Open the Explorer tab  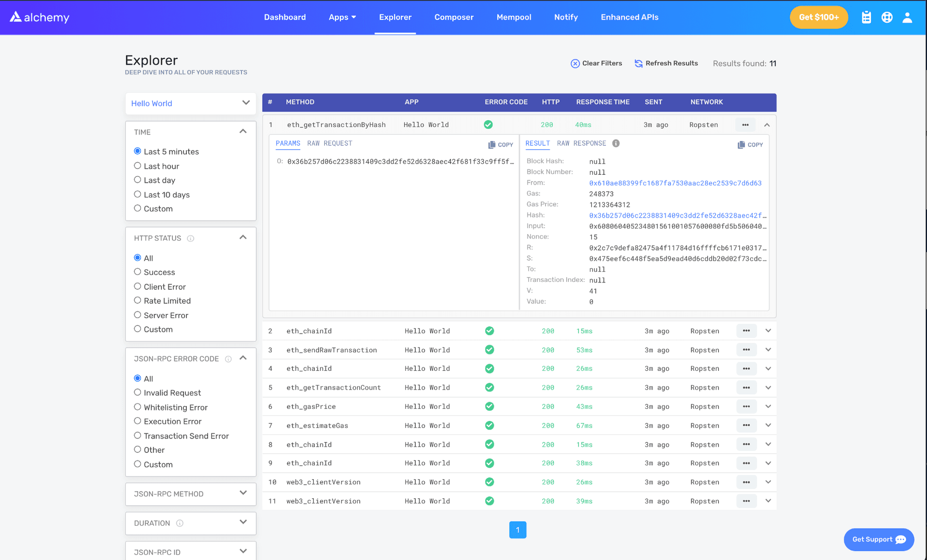394,17
